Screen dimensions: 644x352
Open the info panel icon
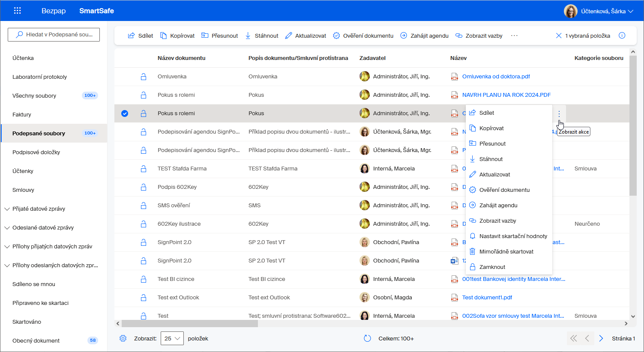pos(622,36)
